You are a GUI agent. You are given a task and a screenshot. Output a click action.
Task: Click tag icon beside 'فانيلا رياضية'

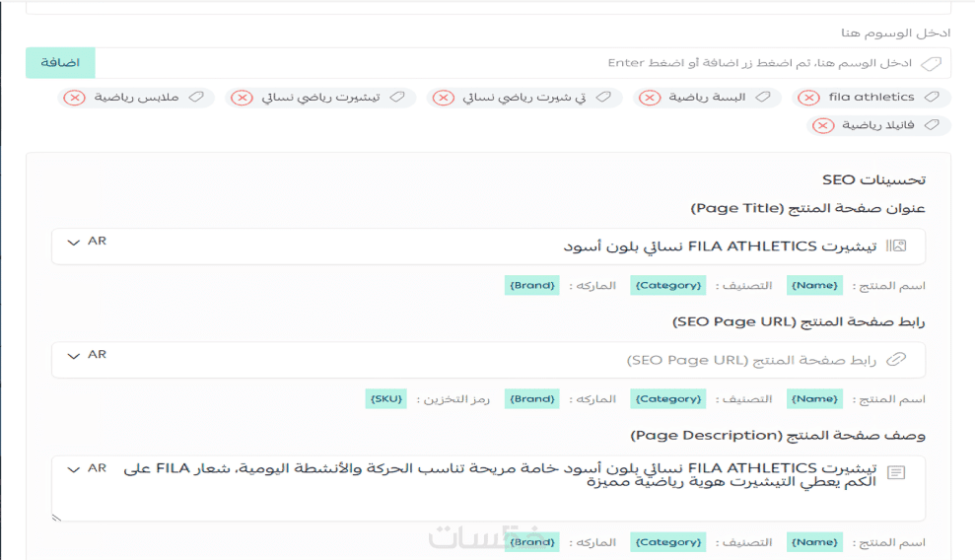tap(932, 124)
